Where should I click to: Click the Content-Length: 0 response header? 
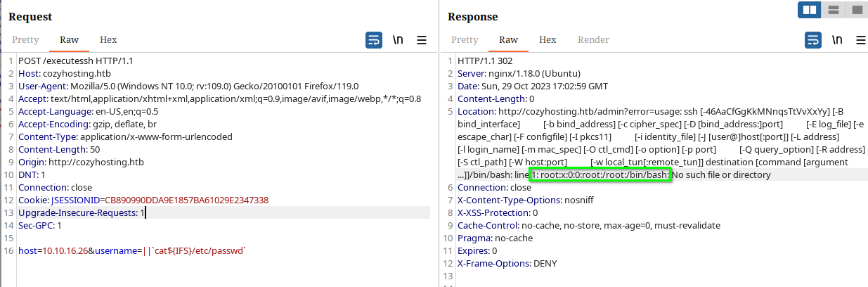point(495,99)
